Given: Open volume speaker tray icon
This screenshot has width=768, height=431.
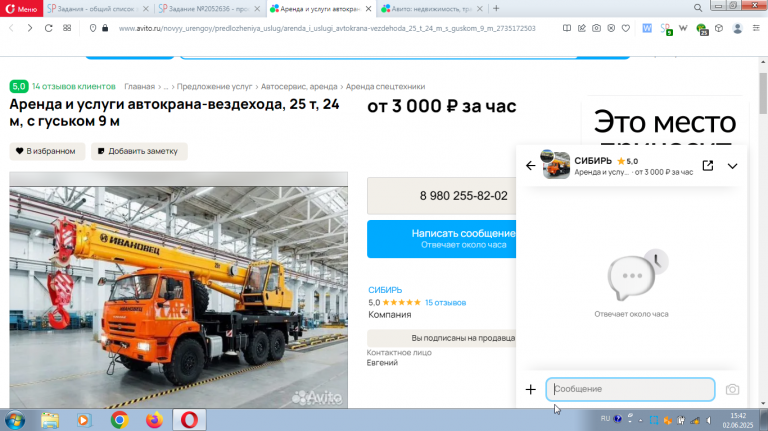Looking at the screenshot, I should [x=709, y=420].
